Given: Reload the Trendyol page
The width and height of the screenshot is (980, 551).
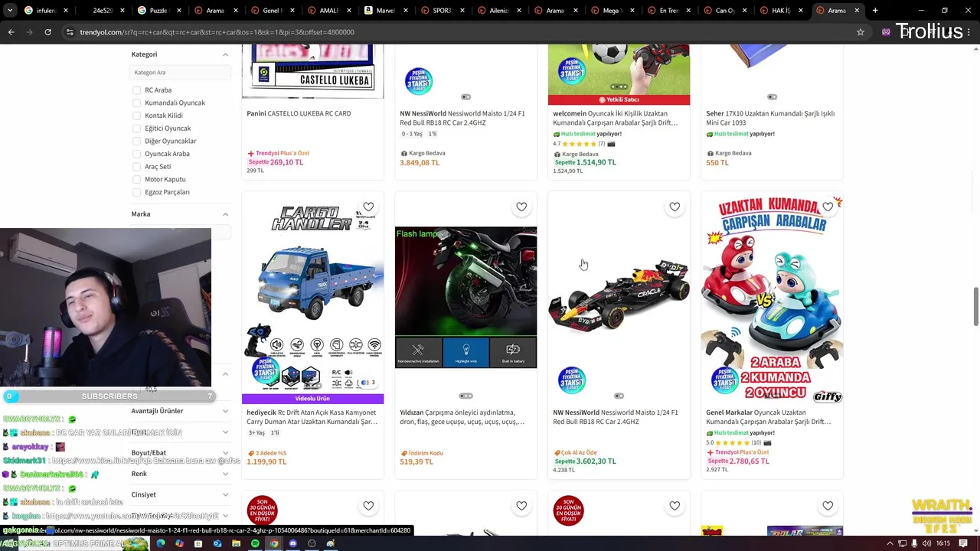Looking at the screenshot, I should 47,32.
